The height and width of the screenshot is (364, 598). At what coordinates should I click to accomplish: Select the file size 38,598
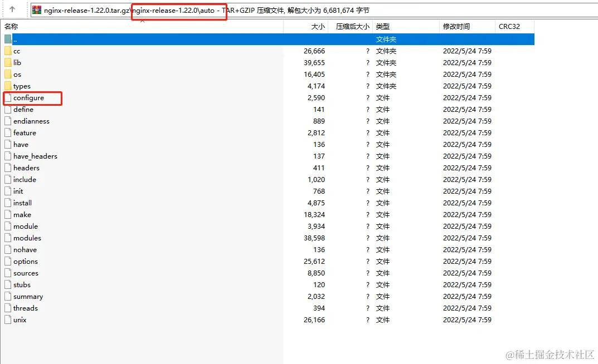tap(314, 238)
